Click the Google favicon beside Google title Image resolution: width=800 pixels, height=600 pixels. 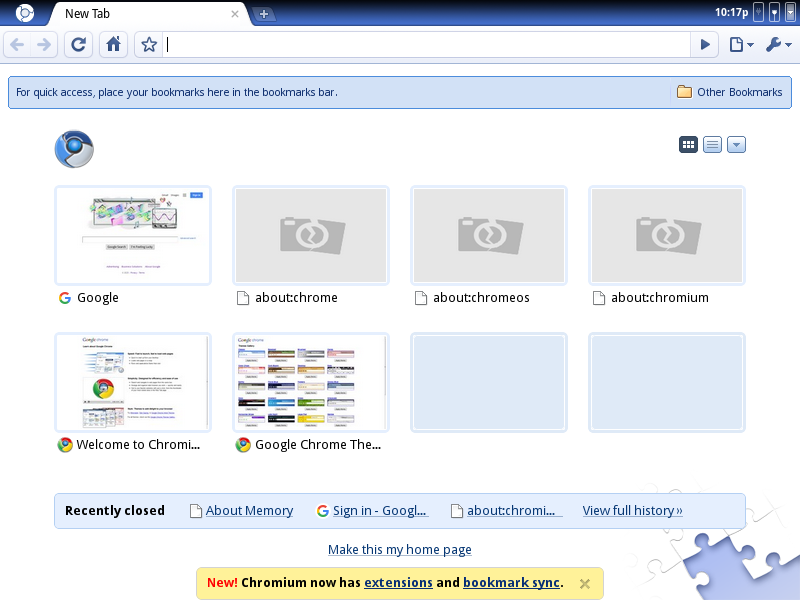click(x=65, y=298)
